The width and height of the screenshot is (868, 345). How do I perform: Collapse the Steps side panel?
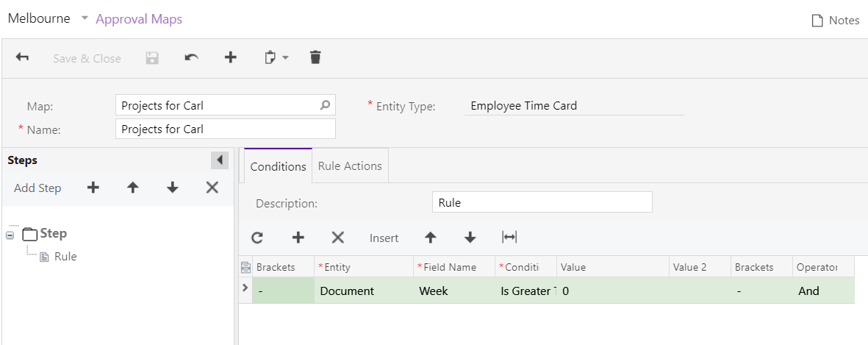[x=219, y=160]
